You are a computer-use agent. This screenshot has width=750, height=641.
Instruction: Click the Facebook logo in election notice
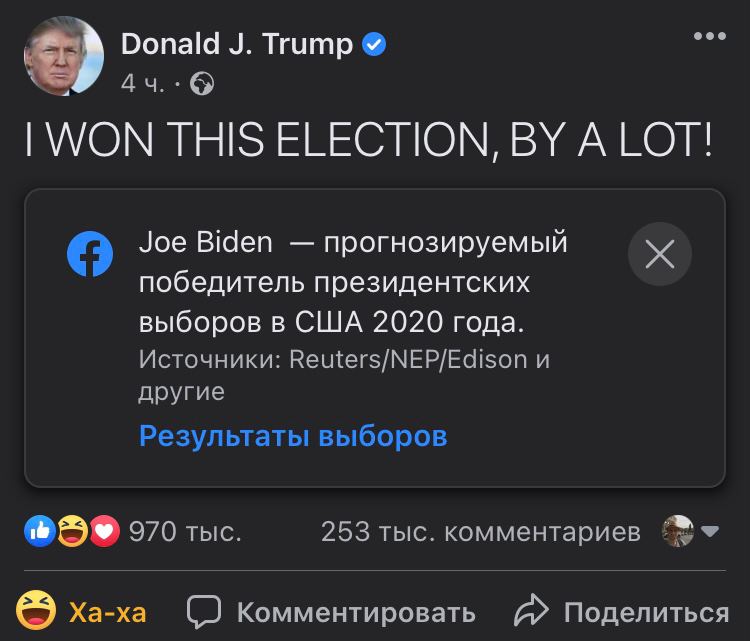click(90, 254)
